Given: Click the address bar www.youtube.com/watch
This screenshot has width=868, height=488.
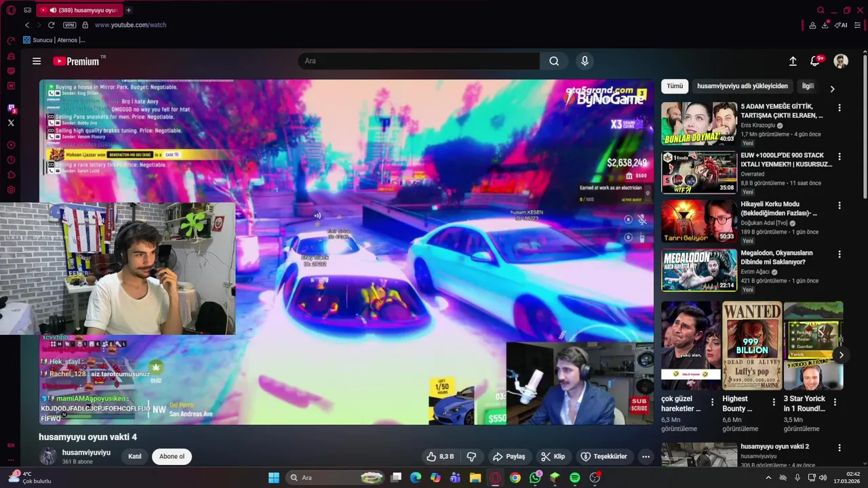Looking at the screenshot, I should tap(130, 25).
